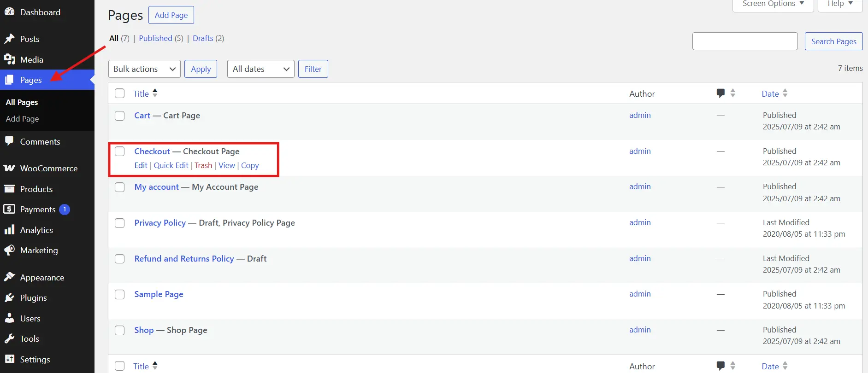868x373 pixels.
Task: Click the Add Page button beside heading
Action: 171,15
